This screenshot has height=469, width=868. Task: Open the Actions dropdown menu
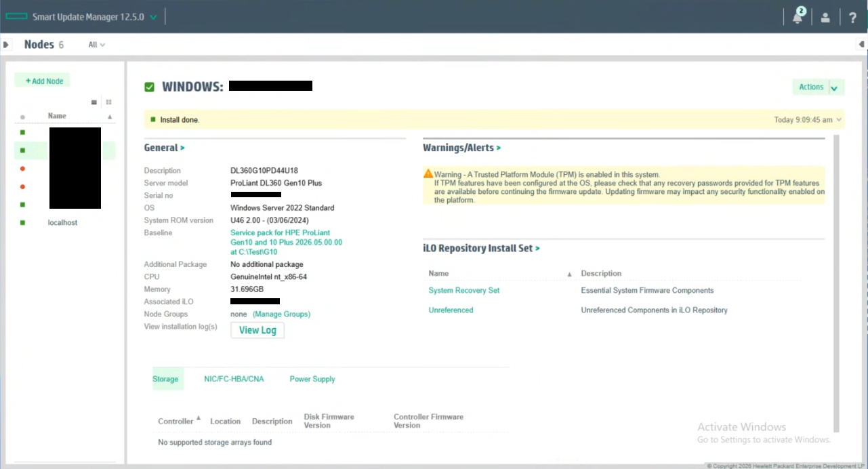(819, 87)
